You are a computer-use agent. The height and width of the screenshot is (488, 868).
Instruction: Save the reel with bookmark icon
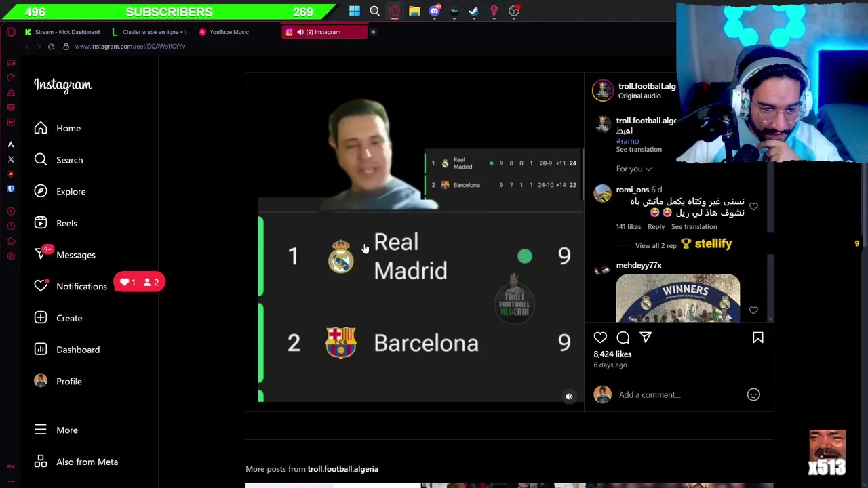tap(758, 338)
